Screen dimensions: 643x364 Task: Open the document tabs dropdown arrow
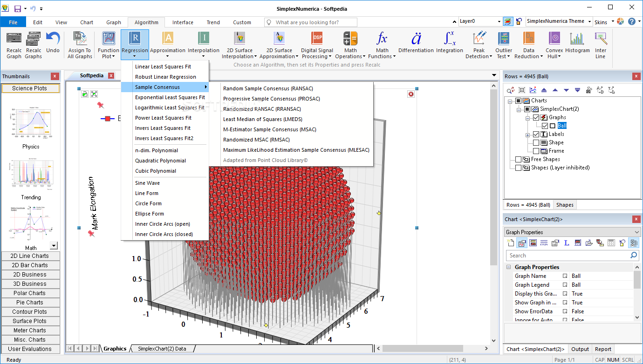pos(494,75)
